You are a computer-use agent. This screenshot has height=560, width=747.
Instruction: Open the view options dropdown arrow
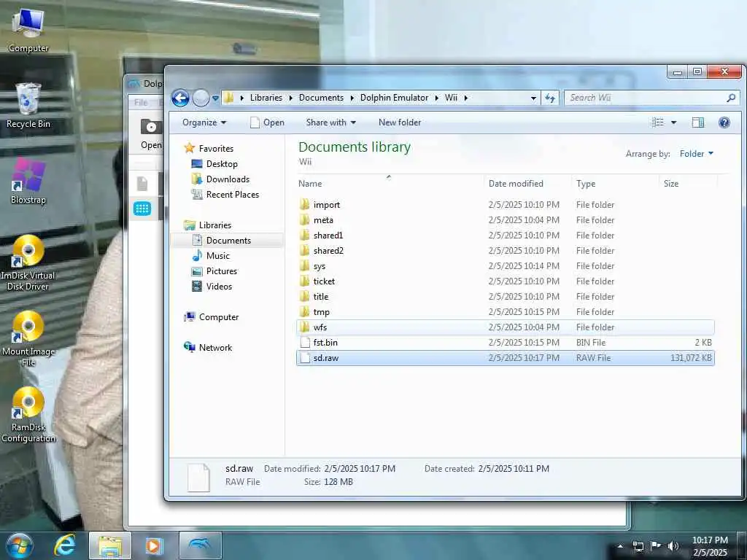[673, 122]
